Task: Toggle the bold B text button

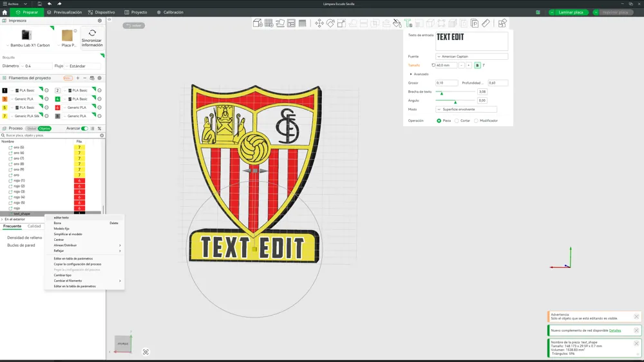Action: tap(477, 65)
